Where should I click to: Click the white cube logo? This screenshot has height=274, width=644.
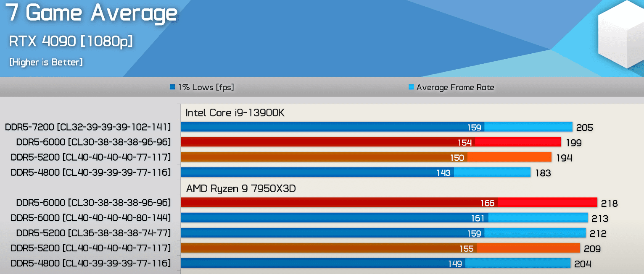tap(621, 34)
